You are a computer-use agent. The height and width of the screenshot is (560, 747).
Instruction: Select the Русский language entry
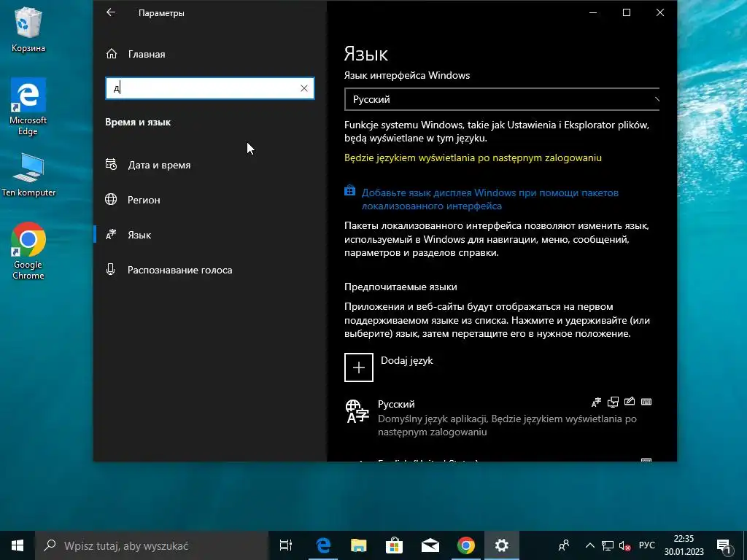tap(498, 417)
